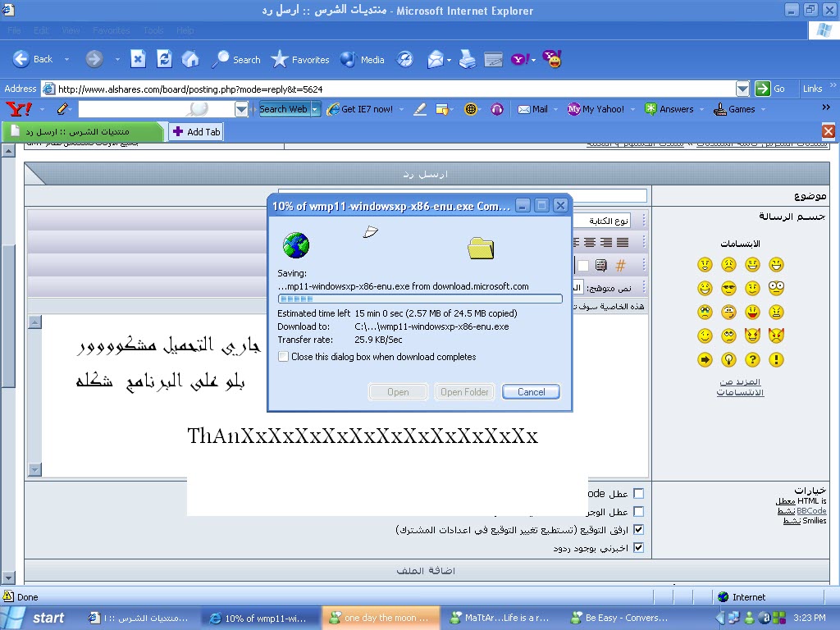Open the Edit menu
Screen dimensions: 840x630
click(x=41, y=30)
